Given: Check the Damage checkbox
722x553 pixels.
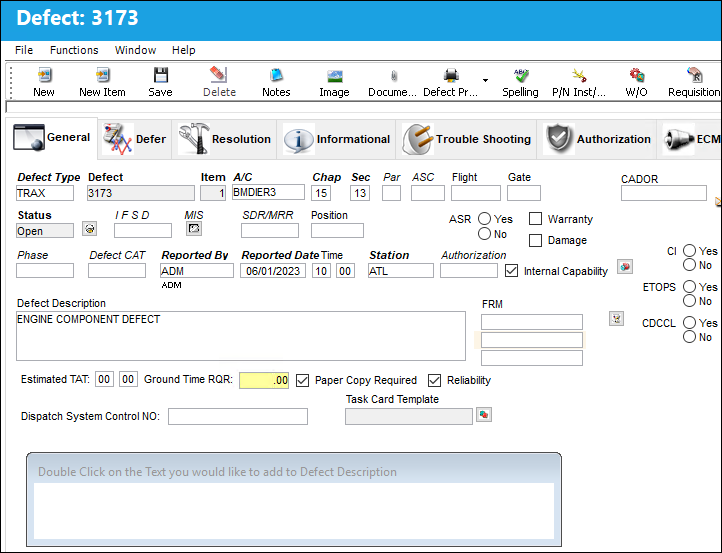Looking at the screenshot, I should pyautogui.click(x=536, y=240).
